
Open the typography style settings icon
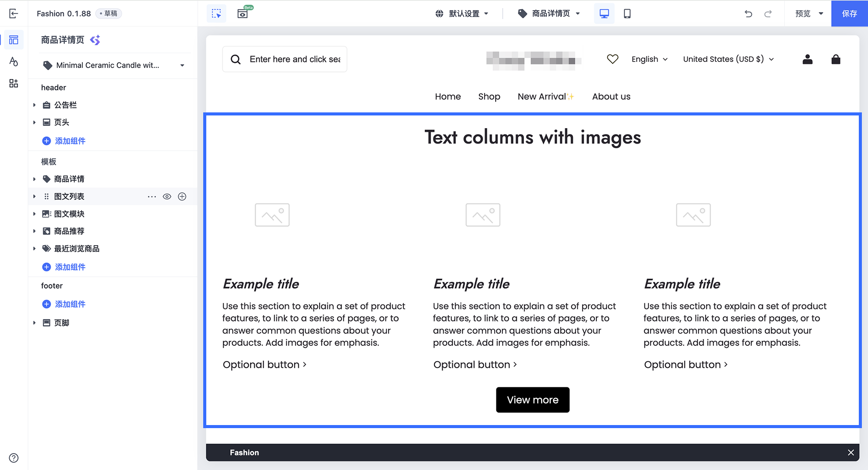(x=14, y=61)
